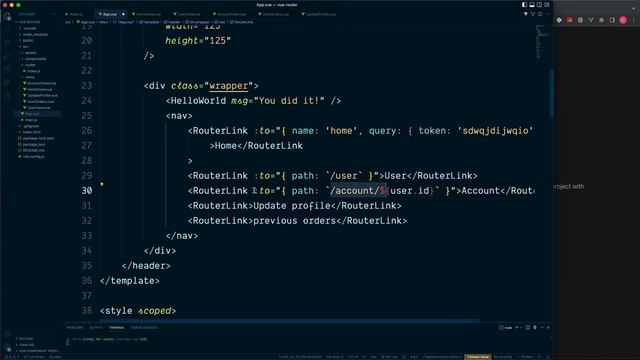Click the editor minimap
Screen dimensions: 640x360
coord(541,41)
